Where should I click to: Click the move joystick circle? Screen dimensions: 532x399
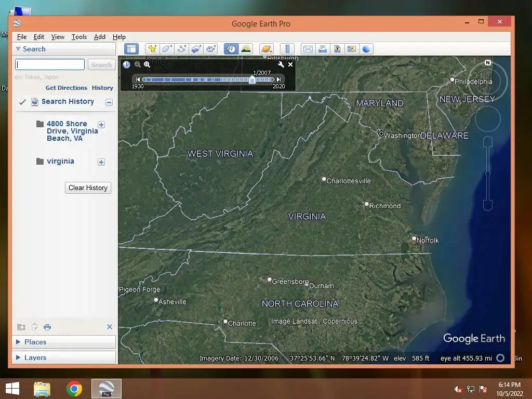487,119
